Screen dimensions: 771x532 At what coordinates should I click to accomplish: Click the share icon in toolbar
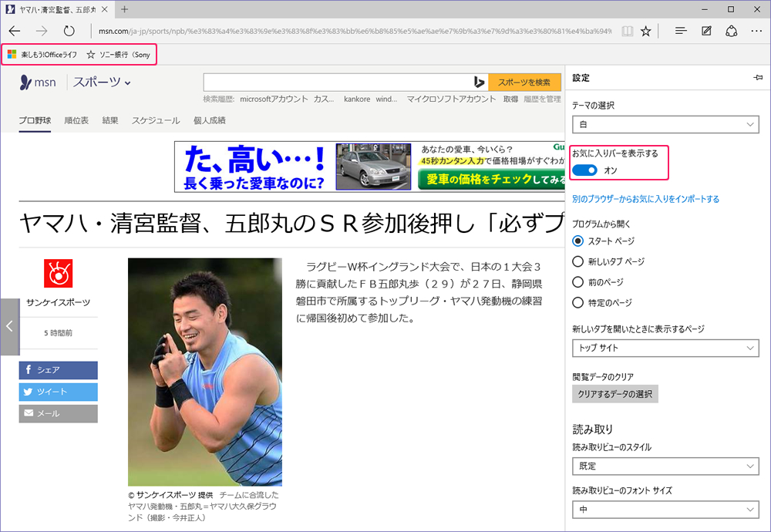click(731, 31)
